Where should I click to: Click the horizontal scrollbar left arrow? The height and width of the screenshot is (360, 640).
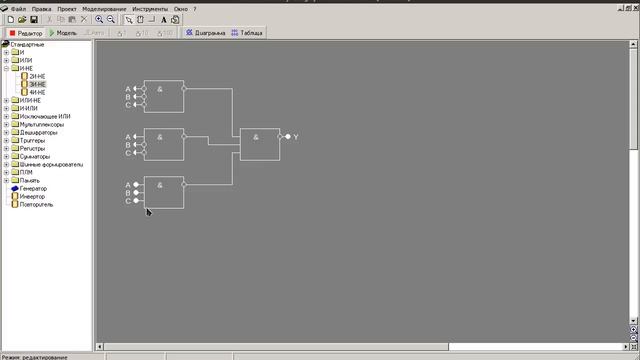(x=99, y=347)
